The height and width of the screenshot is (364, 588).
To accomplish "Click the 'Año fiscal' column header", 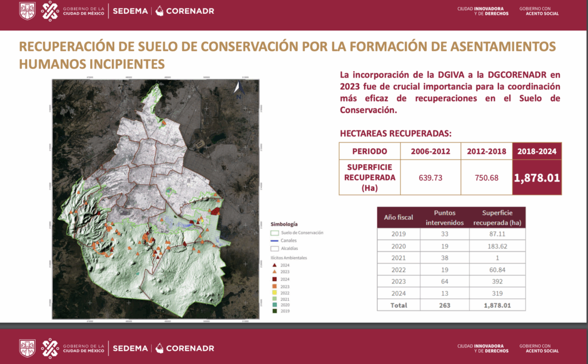I will click(397, 218).
